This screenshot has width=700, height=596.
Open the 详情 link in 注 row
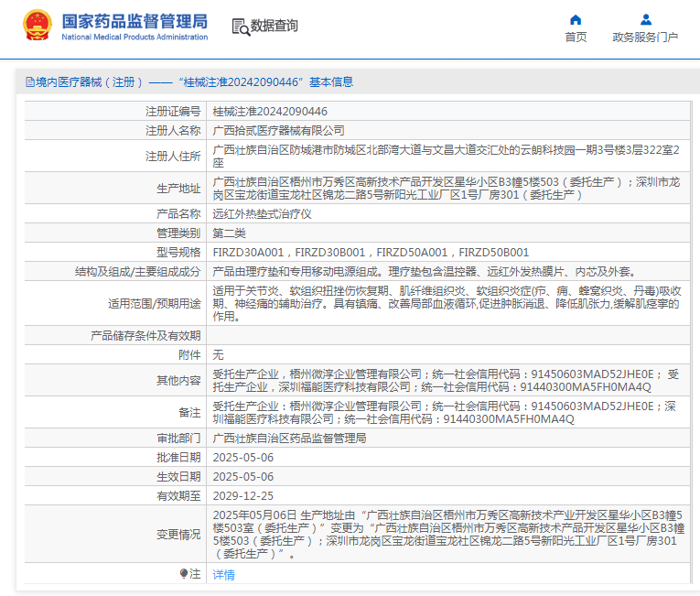click(x=223, y=575)
